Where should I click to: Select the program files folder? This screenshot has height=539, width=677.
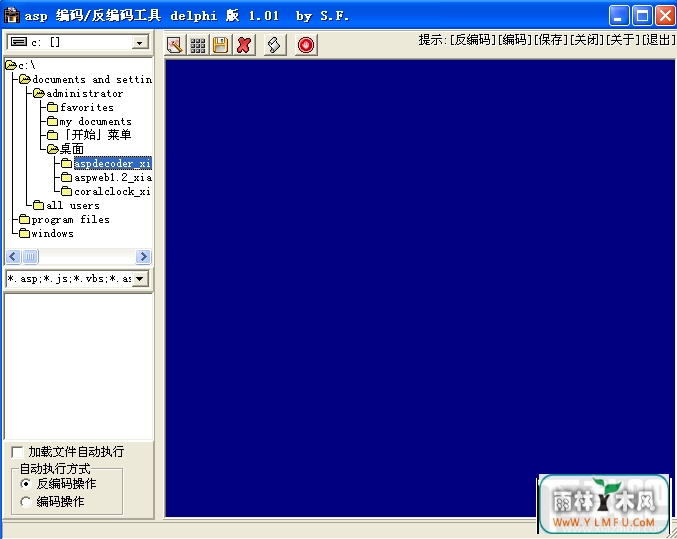click(x=64, y=219)
